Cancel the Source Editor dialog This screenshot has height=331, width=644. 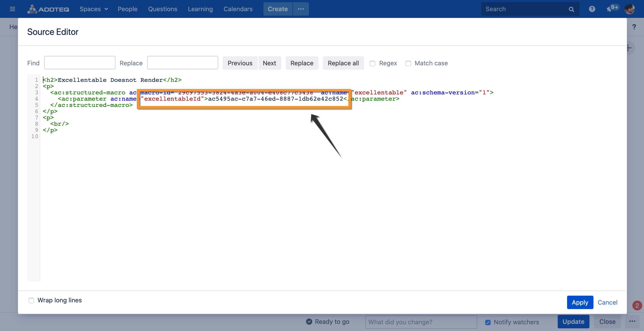(608, 302)
